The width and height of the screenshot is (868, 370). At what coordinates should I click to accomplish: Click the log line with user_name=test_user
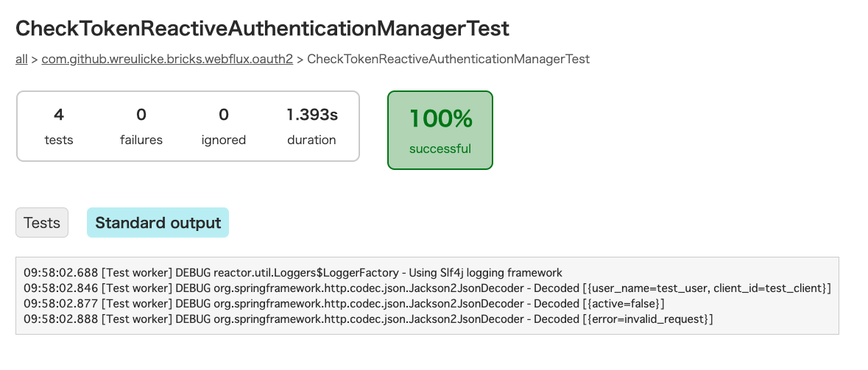coord(427,288)
